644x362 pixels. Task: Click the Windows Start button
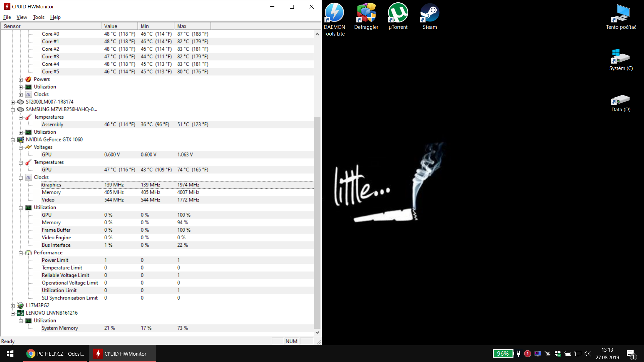[10, 354]
